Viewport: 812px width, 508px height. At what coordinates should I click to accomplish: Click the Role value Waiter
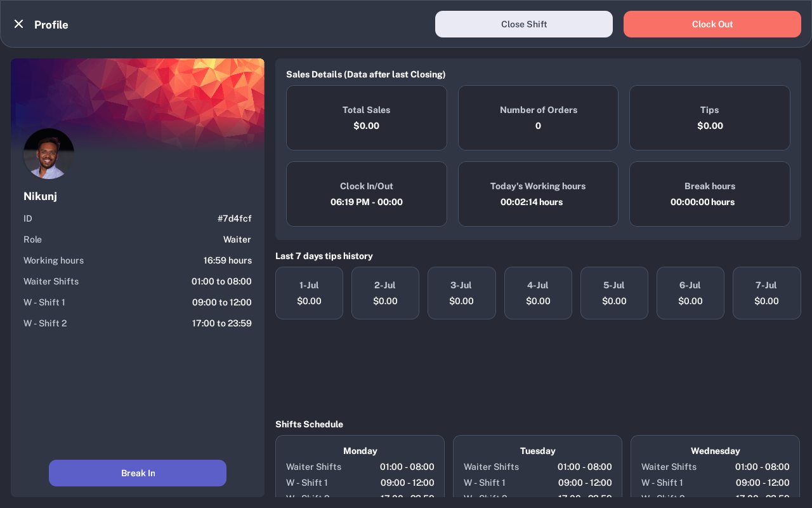pyautogui.click(x=237, y=239)
